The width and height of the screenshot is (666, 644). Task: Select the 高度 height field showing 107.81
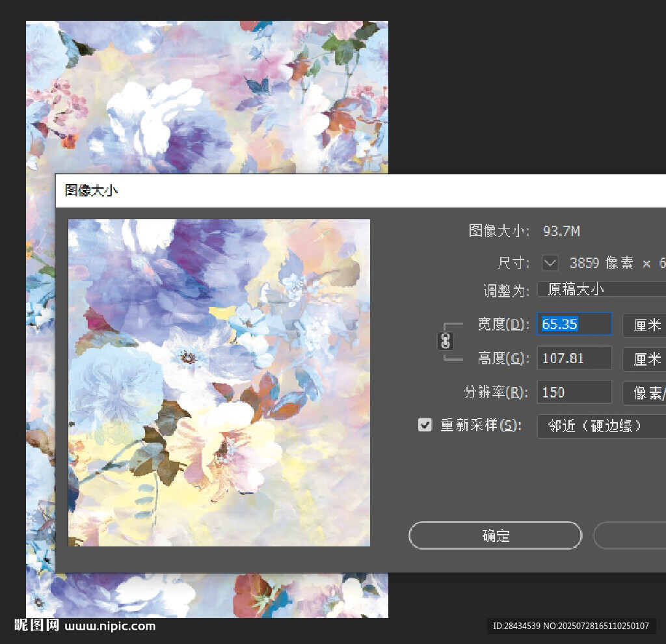tap(574, 358)
